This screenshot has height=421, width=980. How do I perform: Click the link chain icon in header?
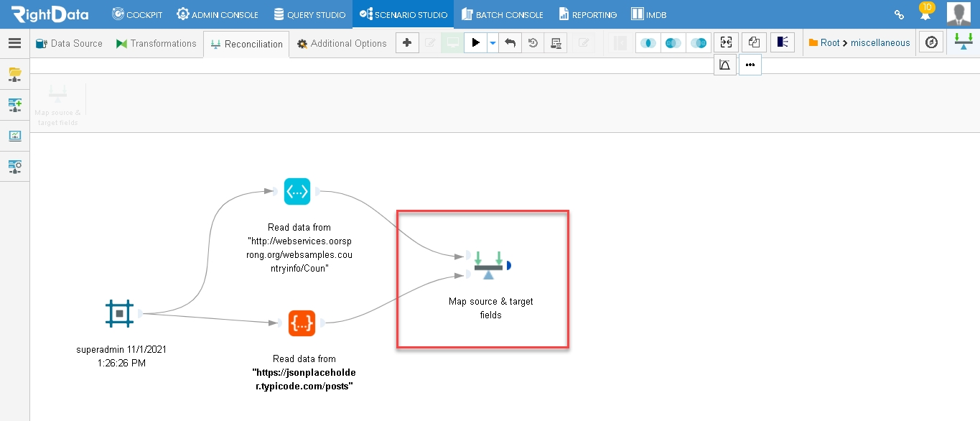point(898,14)
